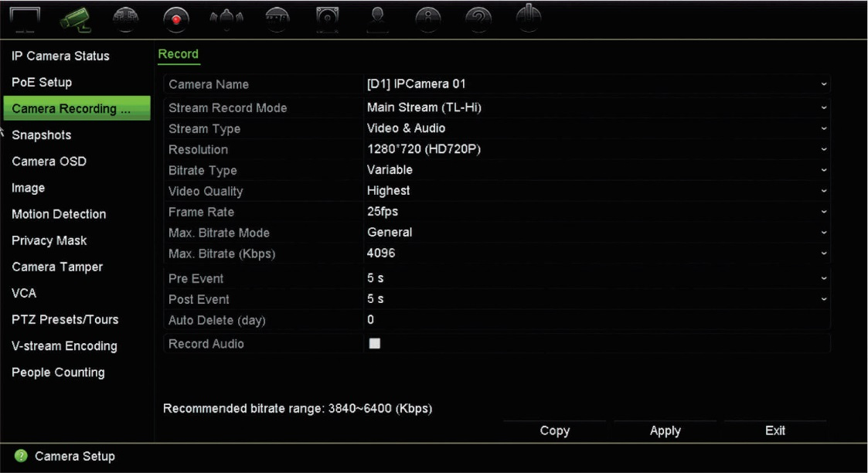Image resolution: width=868 pixels, height=473 pixels.
Task: Open the System Information icon
Action: [x=428, y=19]
